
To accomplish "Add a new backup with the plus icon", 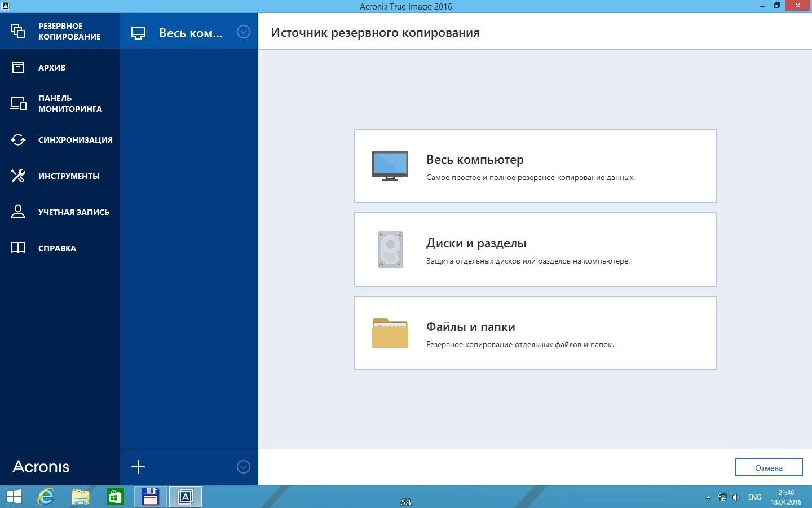I will (138, 467).
